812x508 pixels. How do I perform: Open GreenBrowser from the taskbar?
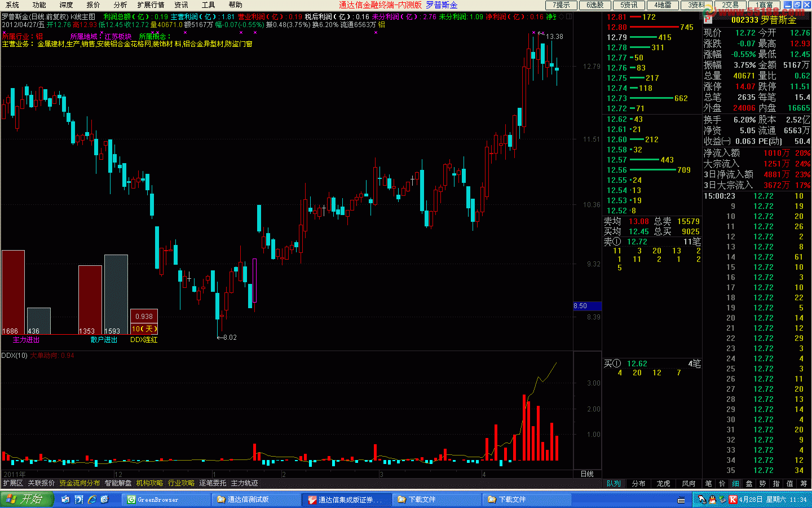tap(166, 500)
